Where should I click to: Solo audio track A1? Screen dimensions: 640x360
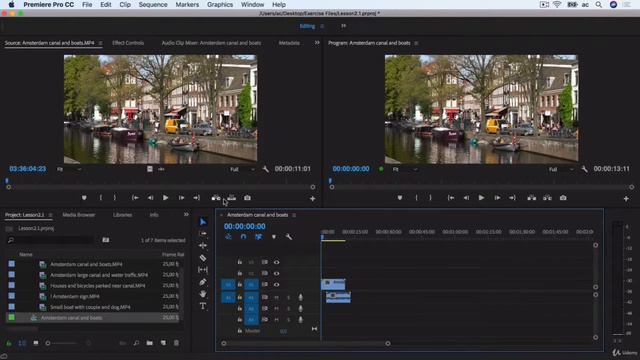pos(288,298)
